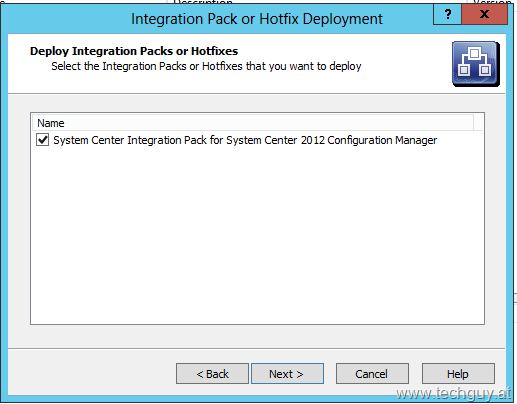Select the Configuration Manager integration pack row text
Image resolution: width=517 pixels, height=404 pixels.
(x=245, y=140)
